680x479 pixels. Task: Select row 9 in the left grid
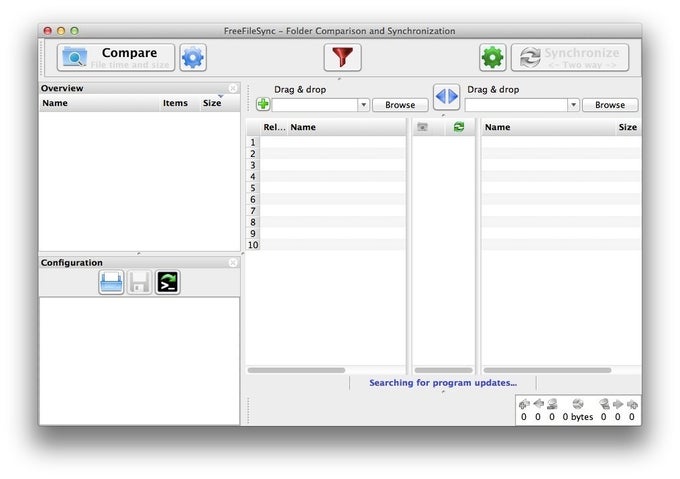click(326, 233)
